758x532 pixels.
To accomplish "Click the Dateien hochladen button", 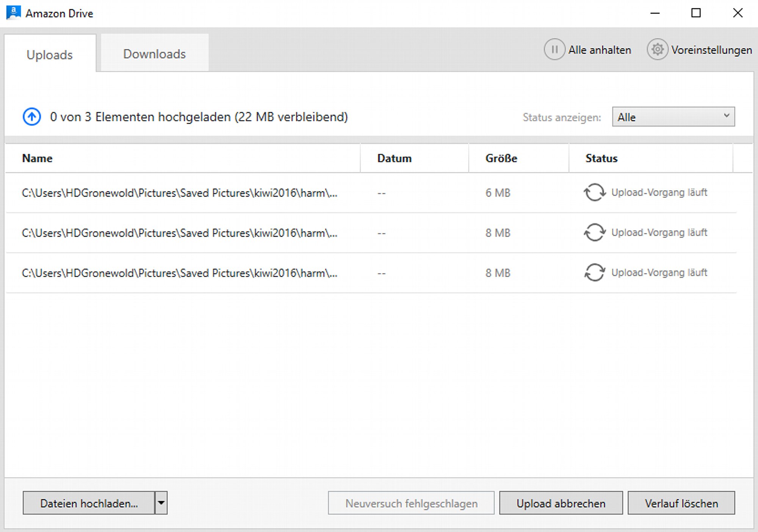I will (89, 503).
